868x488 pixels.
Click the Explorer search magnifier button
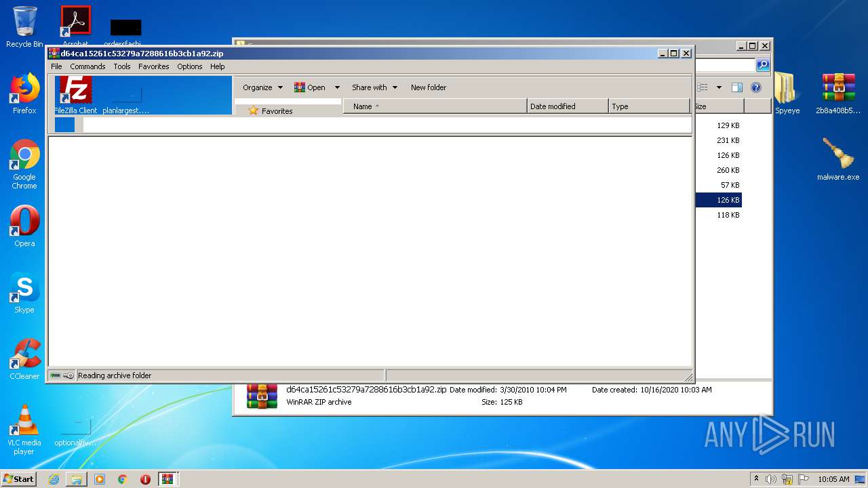click(x=763, y=65)
